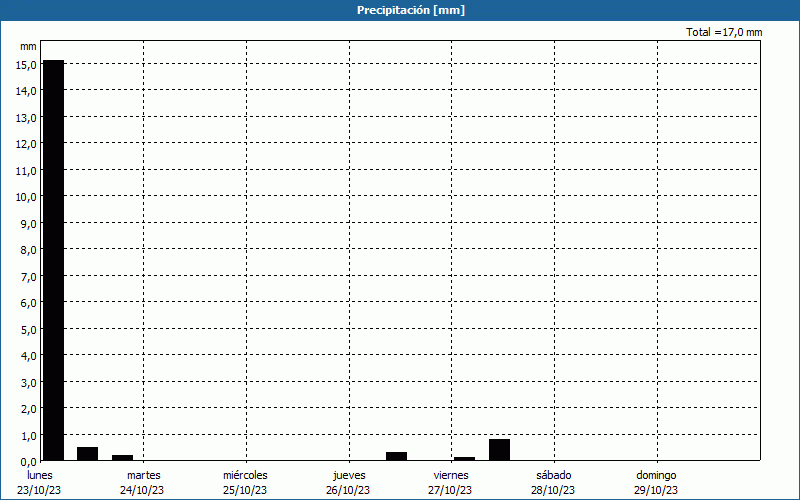
Task: Click the '12,0' y-axis value
Action: pos(26,144)
